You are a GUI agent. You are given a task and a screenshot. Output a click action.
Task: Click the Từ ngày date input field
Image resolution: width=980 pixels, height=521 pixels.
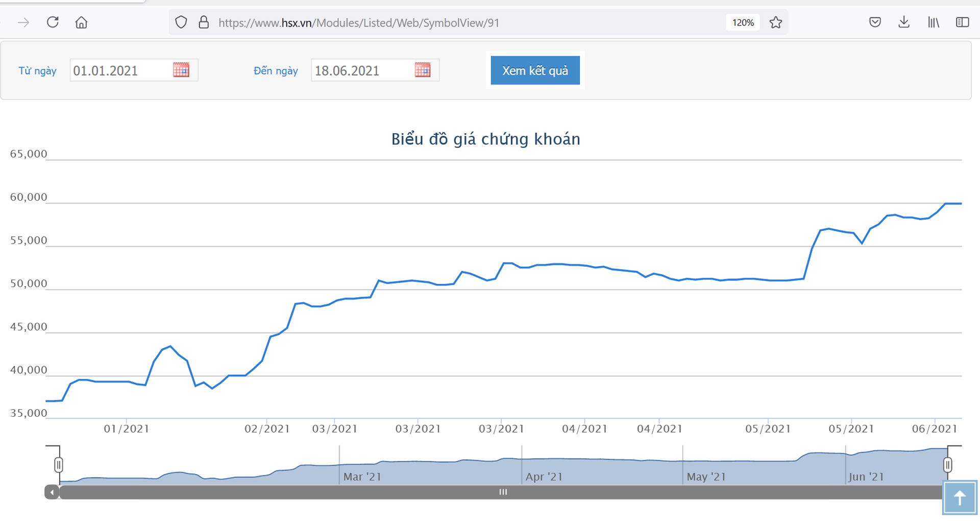click(x=120, y=70)
